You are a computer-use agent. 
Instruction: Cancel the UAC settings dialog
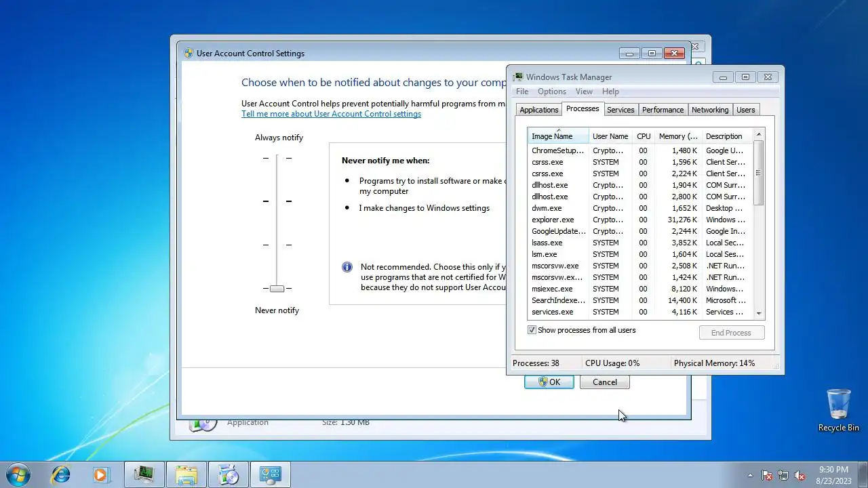point(605,382)
